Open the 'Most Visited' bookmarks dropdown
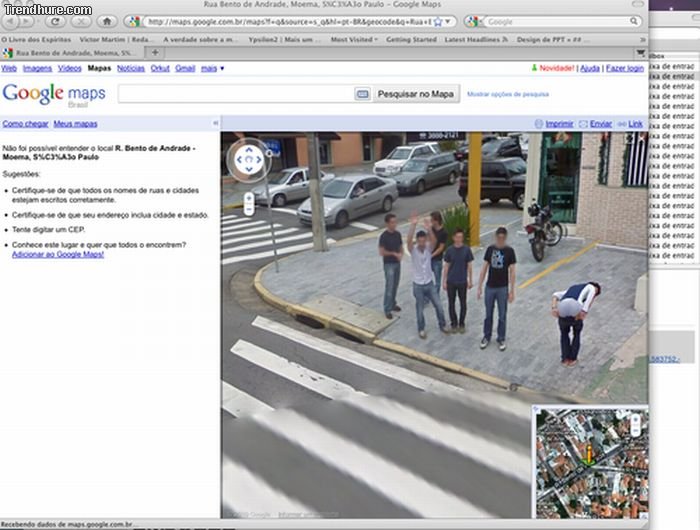The height and width of the screenshot is (530, 700). coord(354,40)
